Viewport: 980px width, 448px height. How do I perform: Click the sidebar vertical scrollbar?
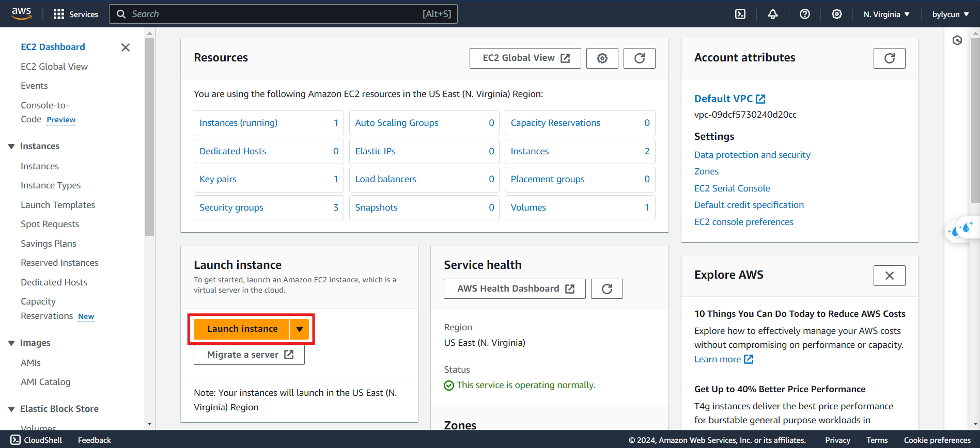pos(150,136)
